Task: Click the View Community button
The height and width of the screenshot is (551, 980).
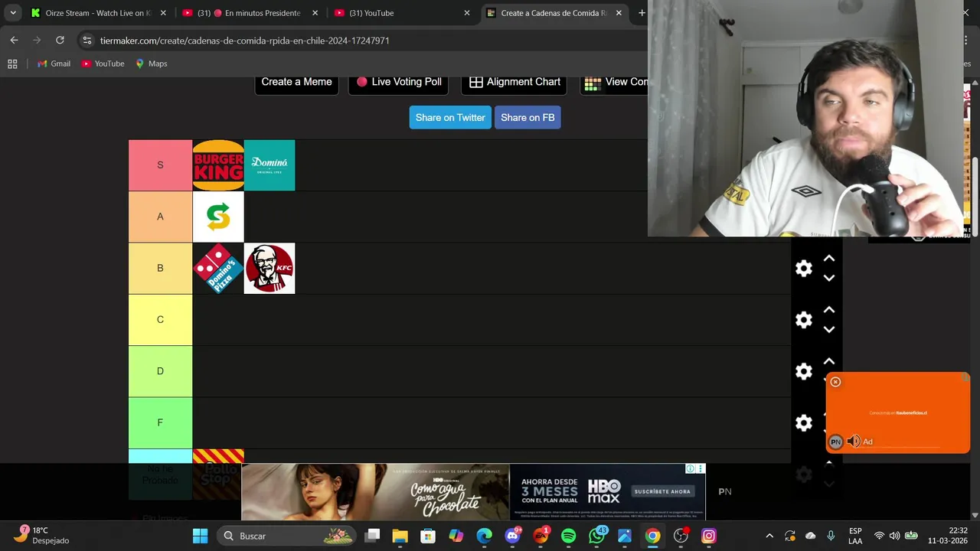Action: [615, 83]
